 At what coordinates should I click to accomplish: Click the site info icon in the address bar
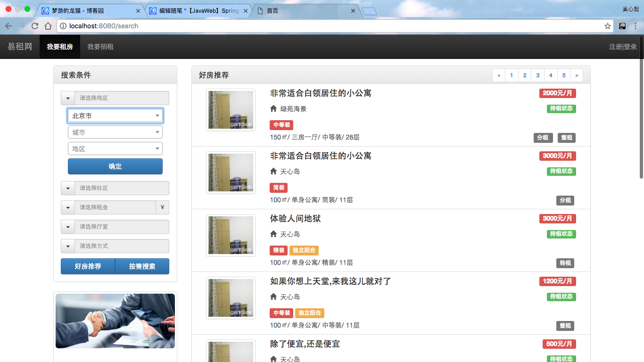pos(63,26)
